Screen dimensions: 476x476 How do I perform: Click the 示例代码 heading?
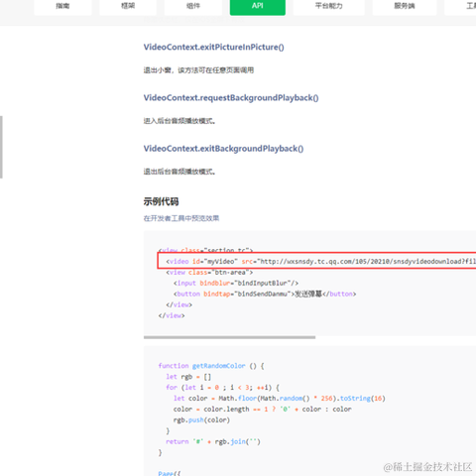[x=161, y=201]
